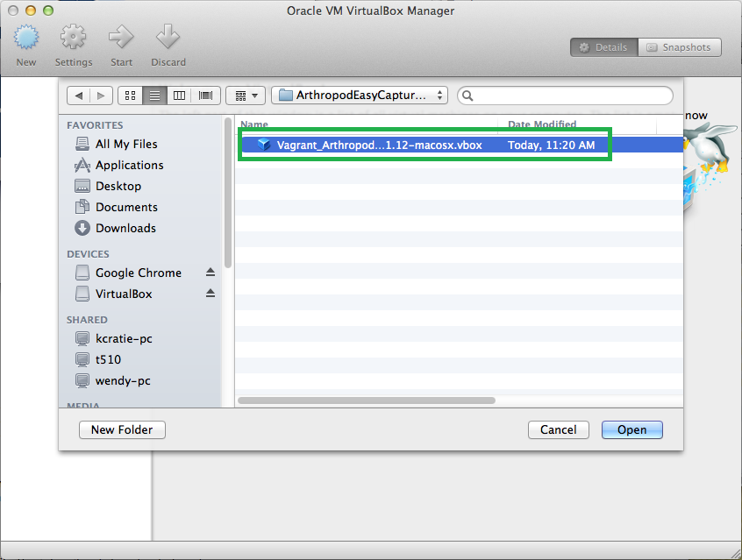Click the New virtual machine icon

[26, 38]
